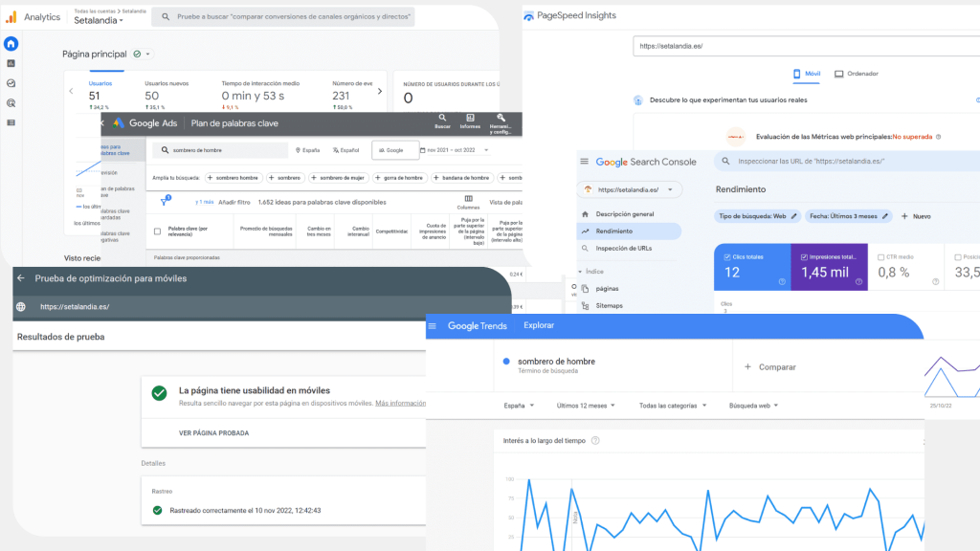
Task: Click info icon after No superada
Action: point(938,137)
